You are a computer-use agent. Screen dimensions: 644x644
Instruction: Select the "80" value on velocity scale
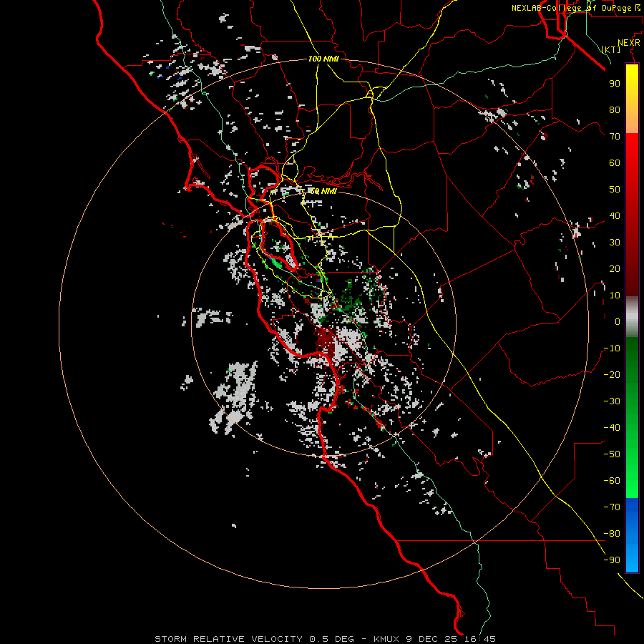[x=615, y=109]
